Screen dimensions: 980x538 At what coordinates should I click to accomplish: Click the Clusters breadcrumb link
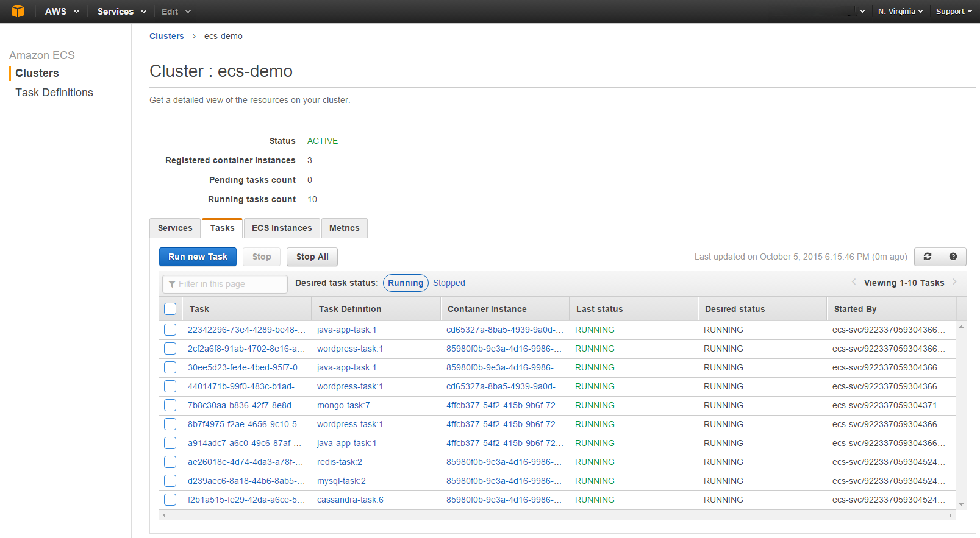(166, 36)
